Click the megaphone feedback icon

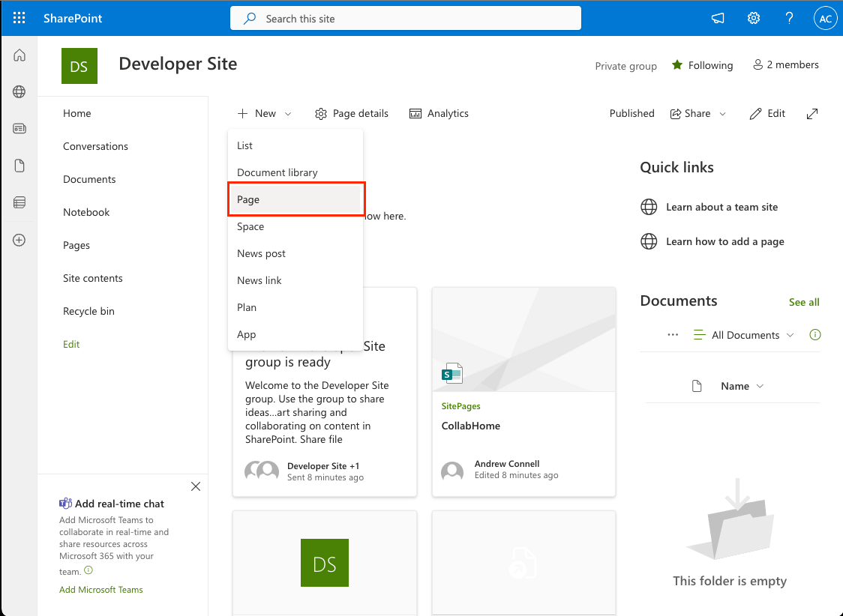(x=718, y=18)
